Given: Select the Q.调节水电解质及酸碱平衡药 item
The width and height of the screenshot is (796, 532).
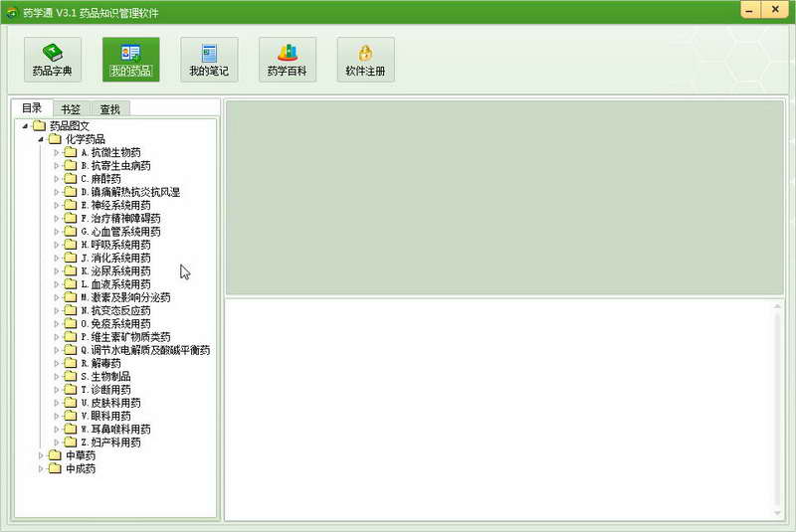Looking at the screenshot, I should 145,350.
